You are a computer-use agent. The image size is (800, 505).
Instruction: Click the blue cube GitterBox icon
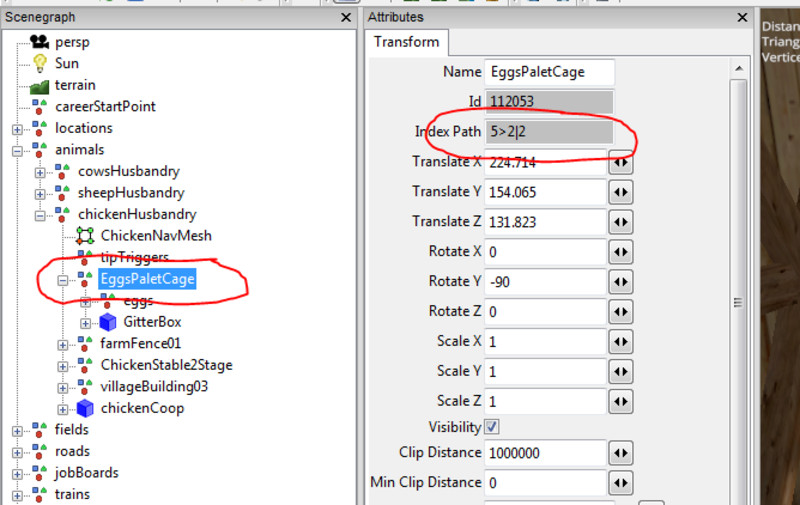point(108,322)
